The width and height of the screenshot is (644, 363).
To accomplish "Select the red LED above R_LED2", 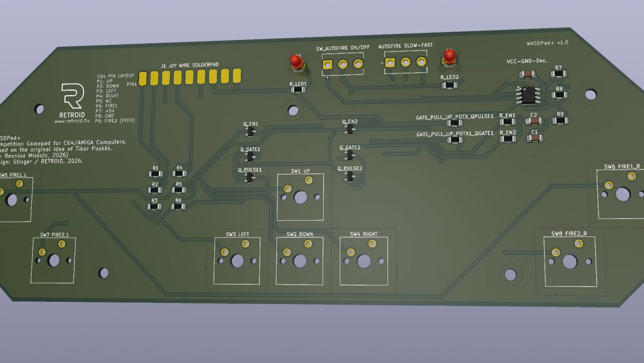I will pyautogui.click(x=449, y=57).
